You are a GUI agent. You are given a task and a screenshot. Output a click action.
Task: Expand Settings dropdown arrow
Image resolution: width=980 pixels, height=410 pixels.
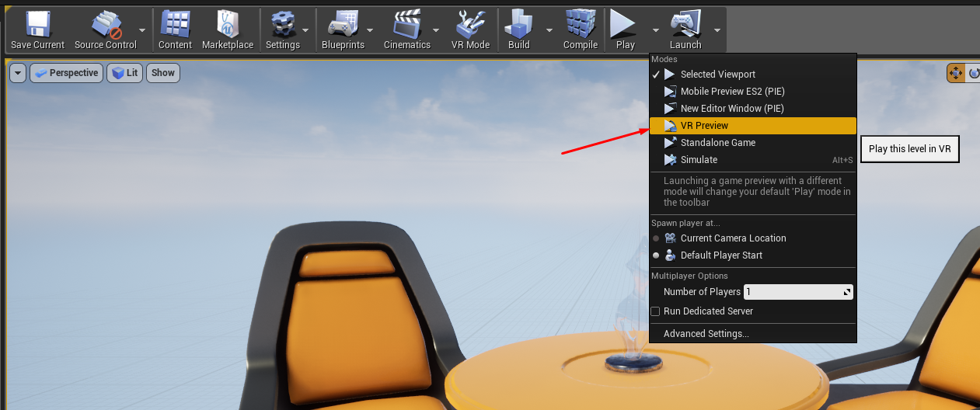click(306, 30)
